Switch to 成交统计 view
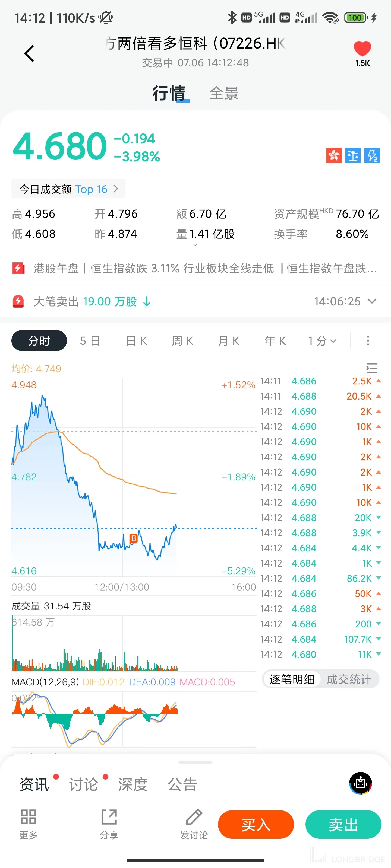391x868 pixels. click(x=349, y=679)
